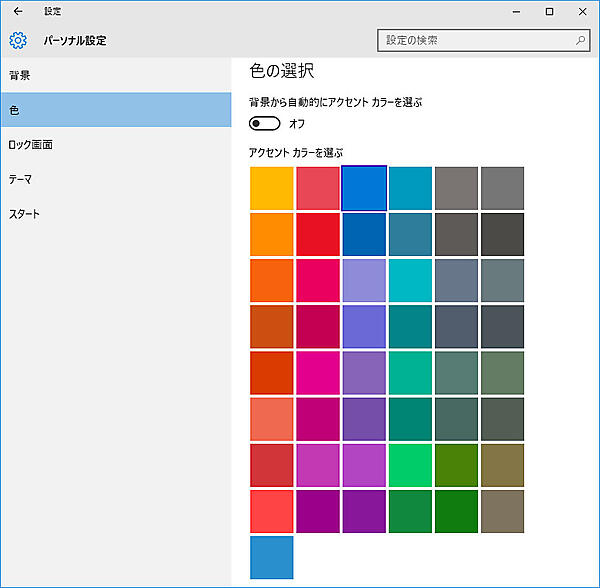The height and width of the screenshot is (588, 600).
Task: Choose the olive brown swatch
Action: 502,464
